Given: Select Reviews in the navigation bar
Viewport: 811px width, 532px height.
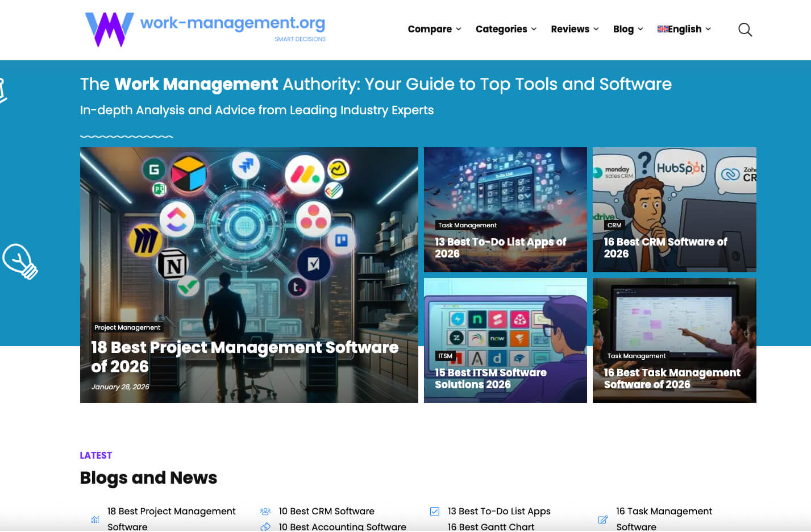Looking at the screenshot, I should (x=570, y=29).
